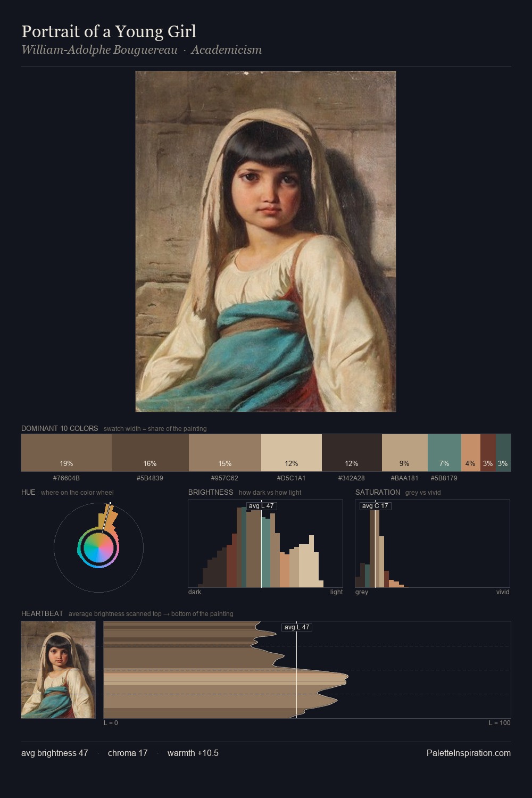Click the warmth +10.5 footer stat

tap(193, 753)
